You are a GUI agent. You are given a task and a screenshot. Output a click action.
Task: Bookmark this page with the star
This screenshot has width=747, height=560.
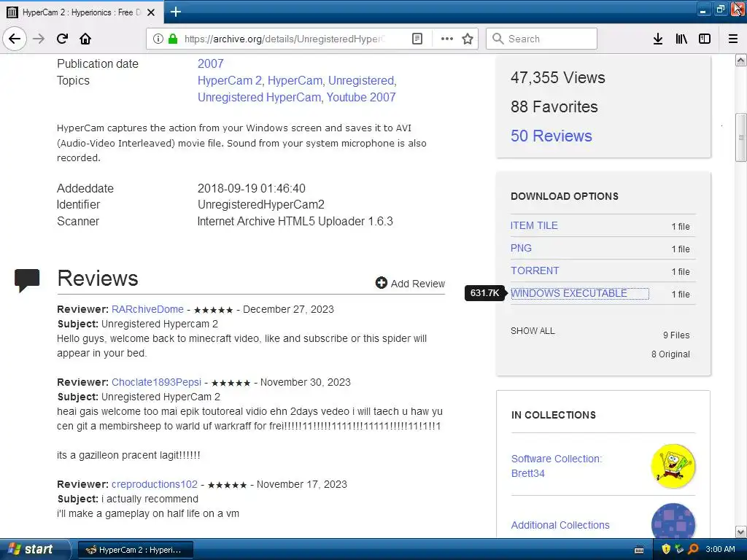tap(468, 39)
